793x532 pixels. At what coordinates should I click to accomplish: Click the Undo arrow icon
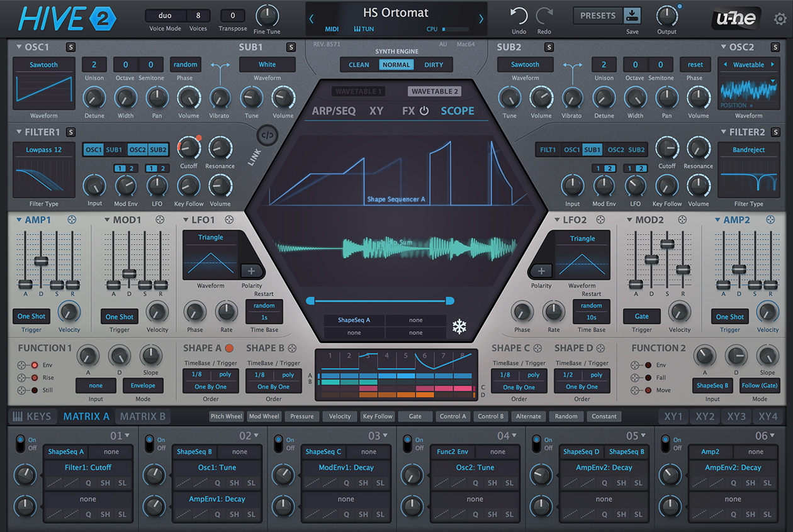(519, 16)
